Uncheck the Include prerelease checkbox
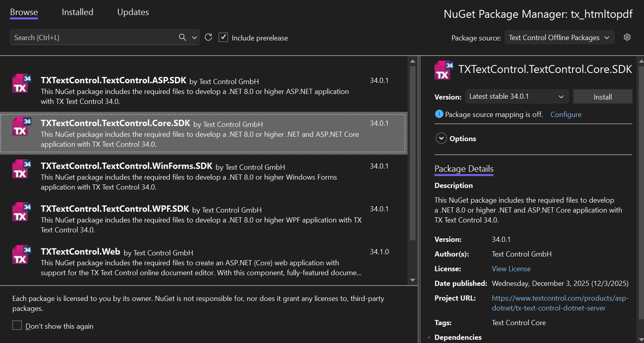 pyautogui.click(x=223, y=38)
